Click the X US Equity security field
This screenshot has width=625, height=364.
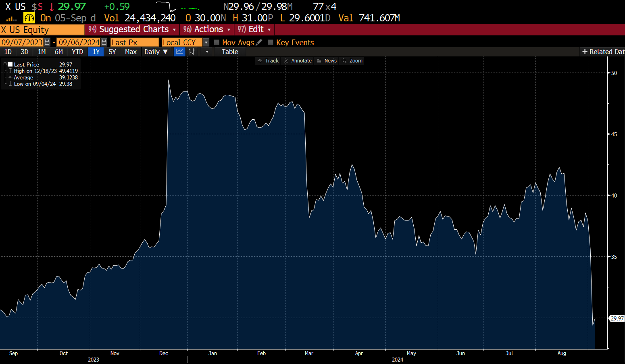42,30
